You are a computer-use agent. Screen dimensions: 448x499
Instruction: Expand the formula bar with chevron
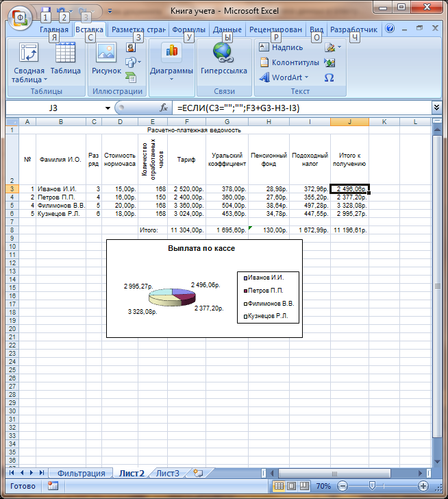coord(436,108)
